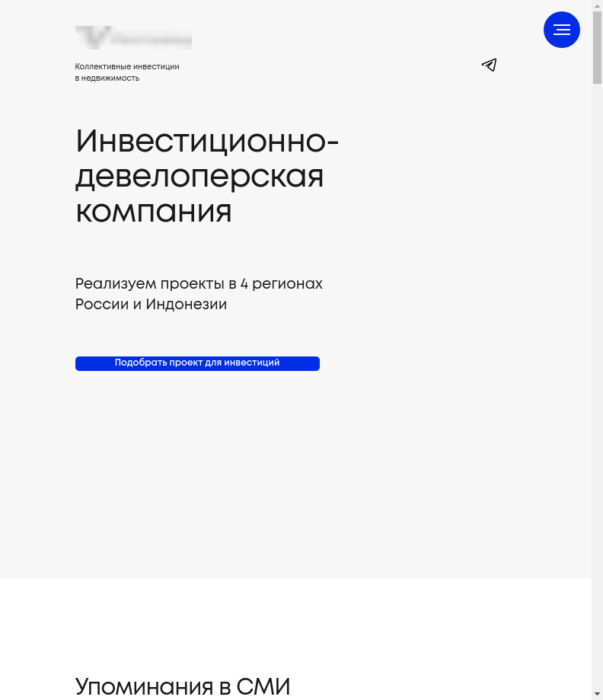Screen dimensions: 603x700
Task: Click the blurred company logo in header
Action: click(x=133, y=37)
